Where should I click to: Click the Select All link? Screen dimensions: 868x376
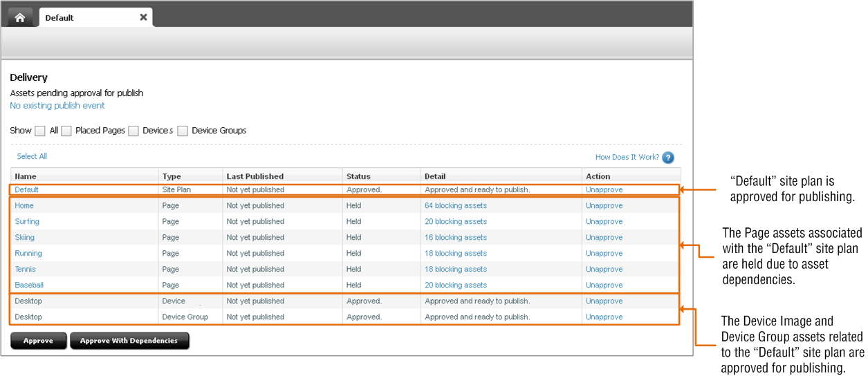(32, 156)
